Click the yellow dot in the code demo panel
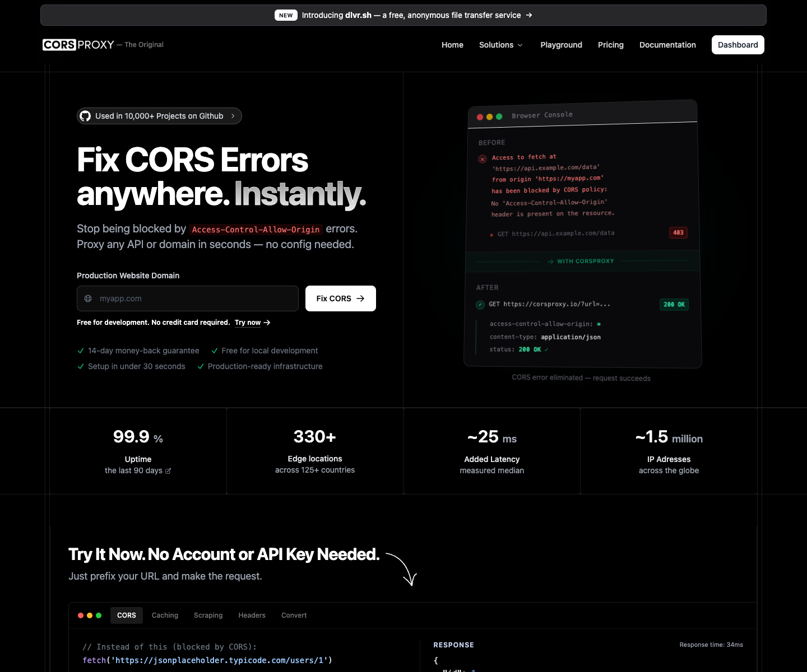This screenshot has height=672, width=807. coord(90,615)
